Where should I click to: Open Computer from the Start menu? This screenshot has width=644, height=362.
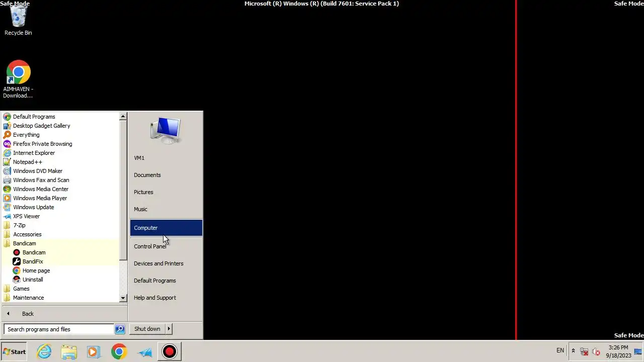coord(166,228)
